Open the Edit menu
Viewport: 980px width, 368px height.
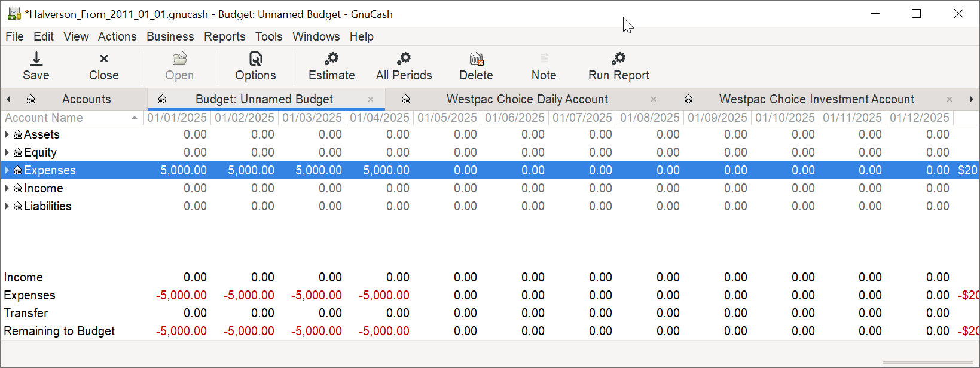tap(44, 36)
